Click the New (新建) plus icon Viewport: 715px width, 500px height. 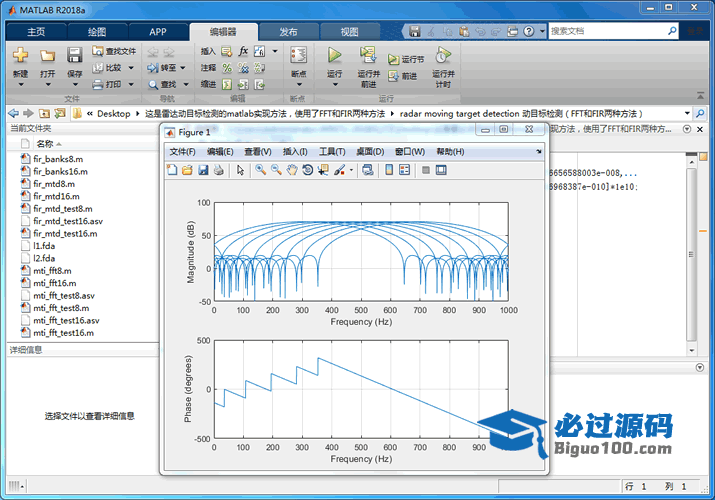20,55
